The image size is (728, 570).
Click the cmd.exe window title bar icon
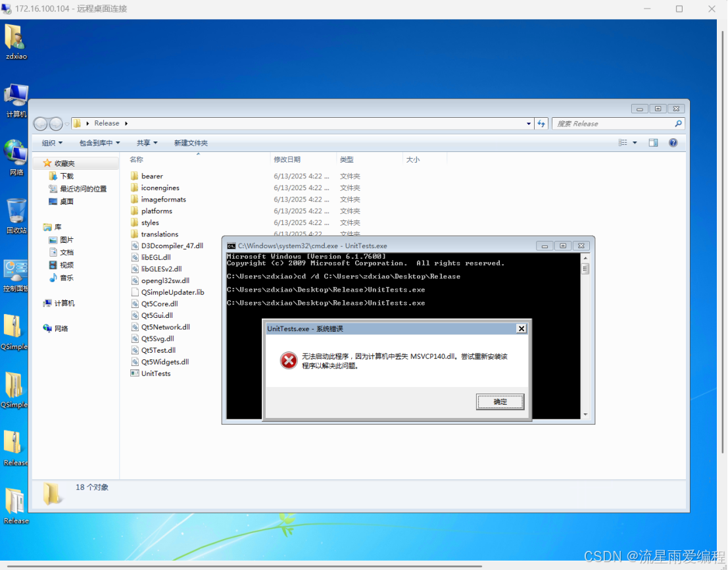point(231,246)
